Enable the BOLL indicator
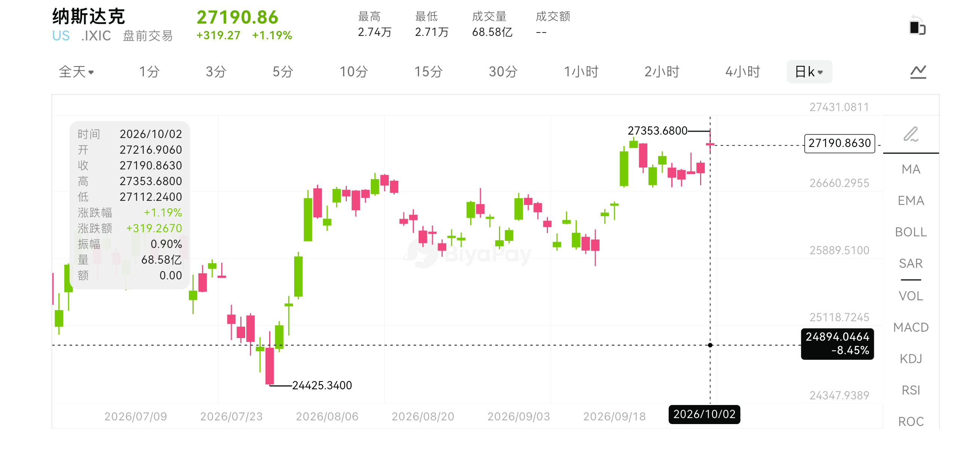Image resolution: width=980 pixels, height=451 pixels. [x=911, y=232]
